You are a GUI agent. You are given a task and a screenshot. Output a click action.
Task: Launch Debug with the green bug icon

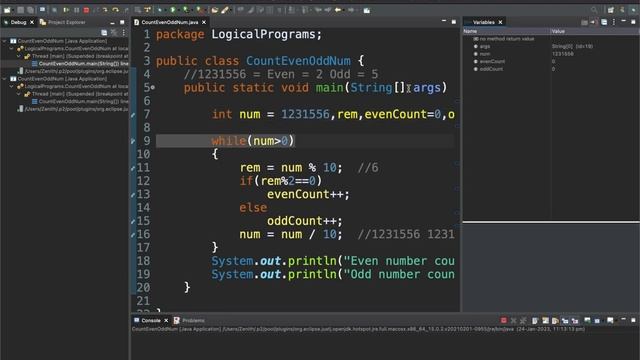pyautogui.click(x=159, y=10)
